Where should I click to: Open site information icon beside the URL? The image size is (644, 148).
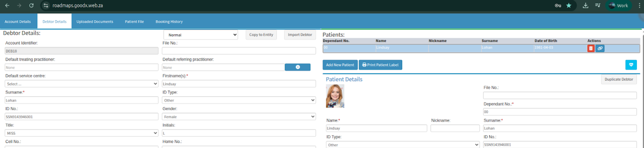pos(46,5)
